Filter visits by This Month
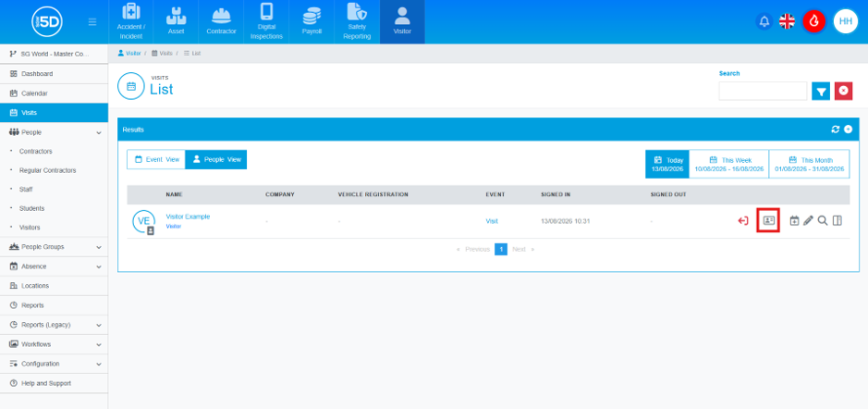This screenshot has height=409, width=868. 810,164
